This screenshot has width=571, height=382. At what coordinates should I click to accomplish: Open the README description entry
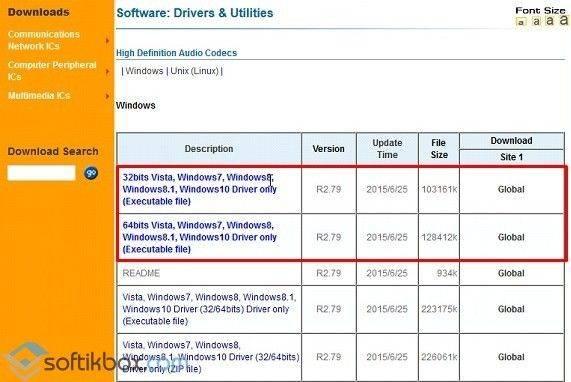[x=141, y=273]
